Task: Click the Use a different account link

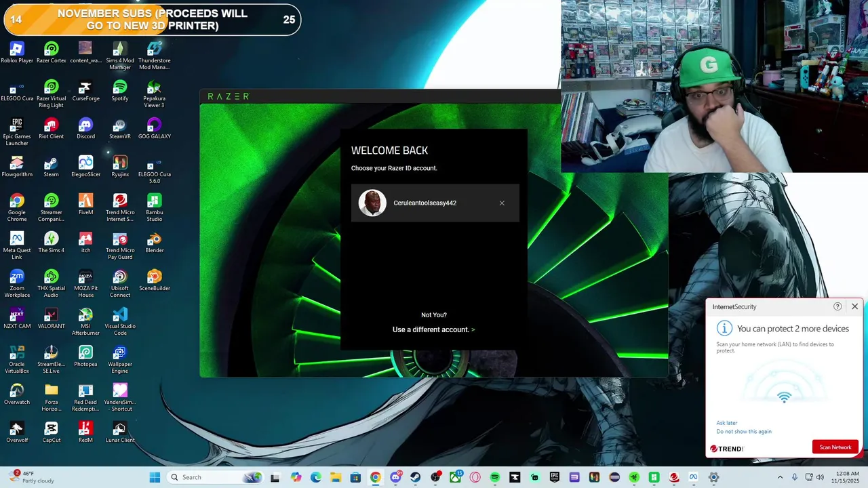Action: click(433, 329)
